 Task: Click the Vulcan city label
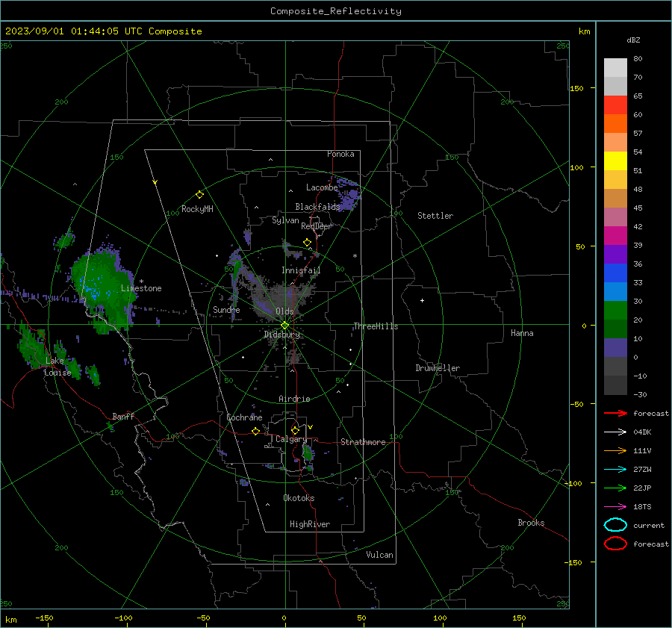coord(379,555)
